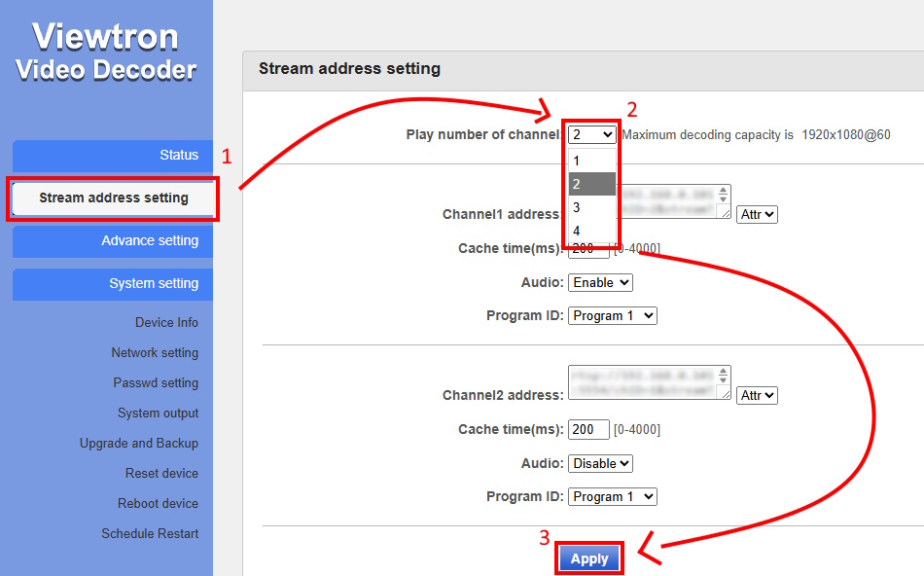Expand Channel1 Attr dropdown

point(757,214)
